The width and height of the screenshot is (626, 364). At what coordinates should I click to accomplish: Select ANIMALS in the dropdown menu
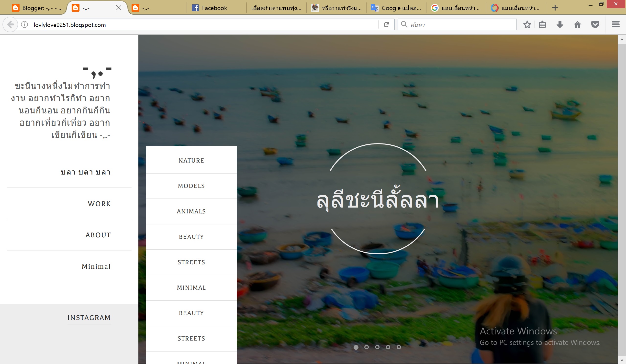point(191,211)
